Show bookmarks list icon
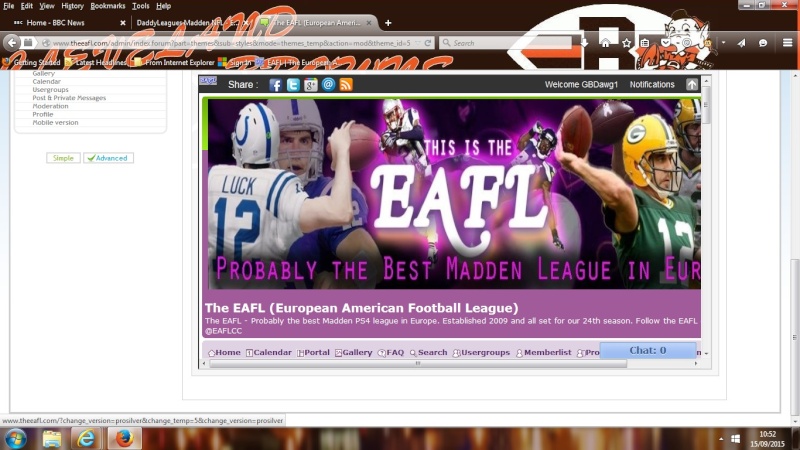This screenshot has width=800, height=450. pos(645,43)
